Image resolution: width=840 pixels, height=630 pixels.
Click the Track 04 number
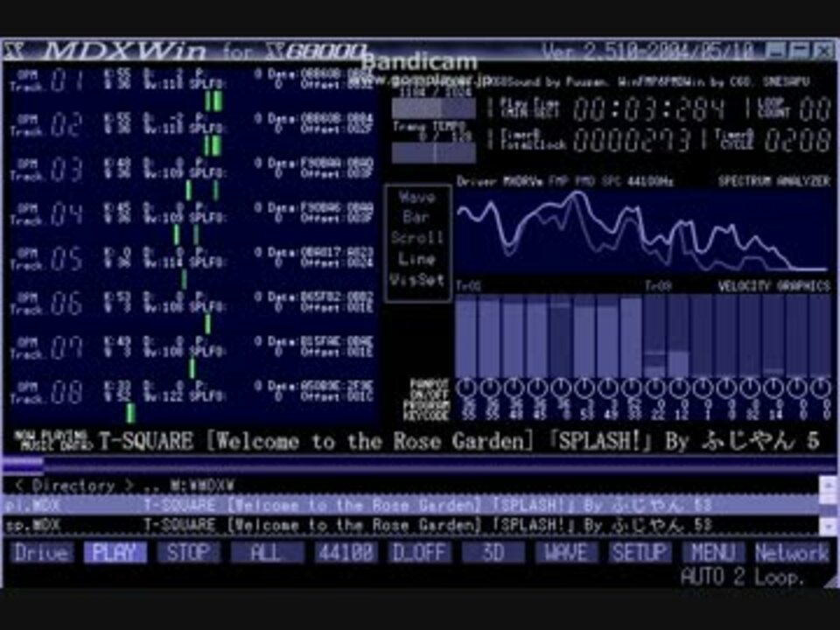66,214
